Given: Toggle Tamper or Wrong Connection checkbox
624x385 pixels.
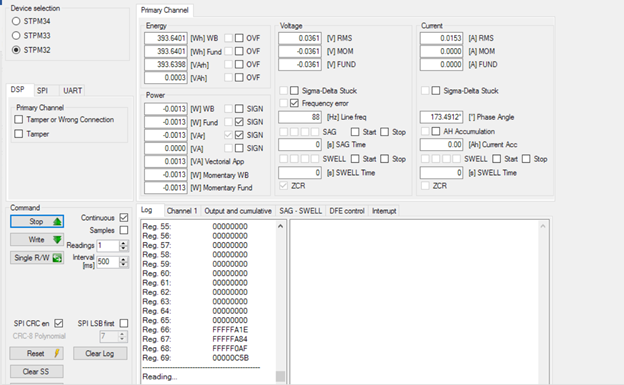Looking at the screenshot, I should [x=19, y=119].
